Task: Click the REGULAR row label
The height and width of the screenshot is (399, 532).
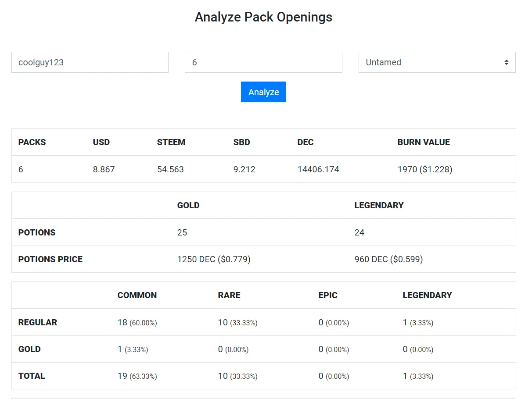Action: (38, 322)
